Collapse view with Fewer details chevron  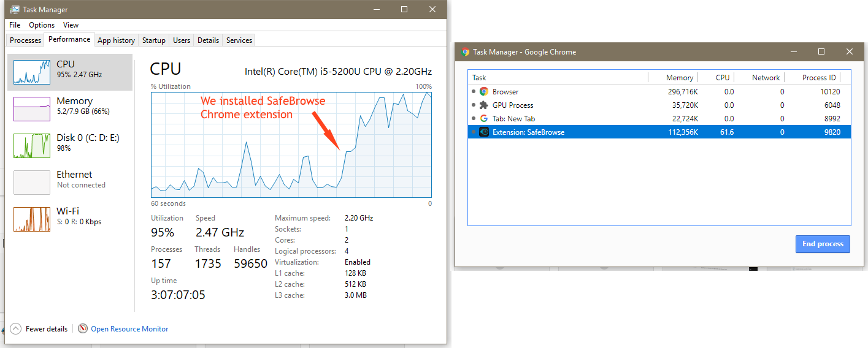tap(15, 329)
